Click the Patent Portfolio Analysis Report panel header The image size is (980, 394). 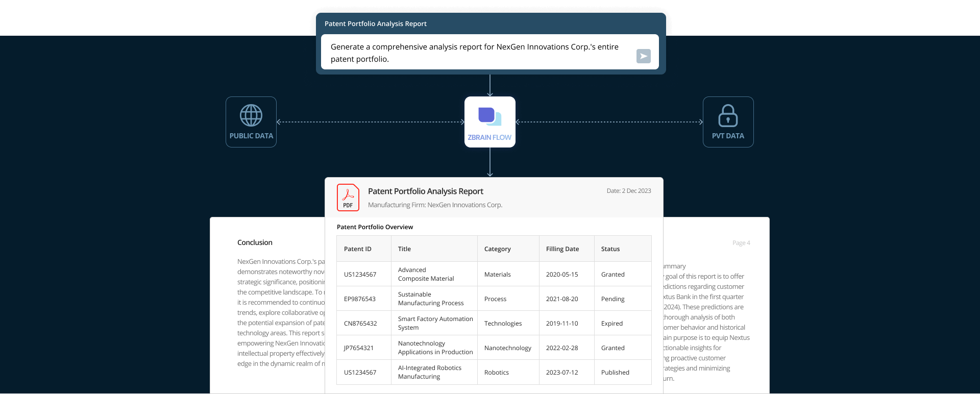click(376, 23)
